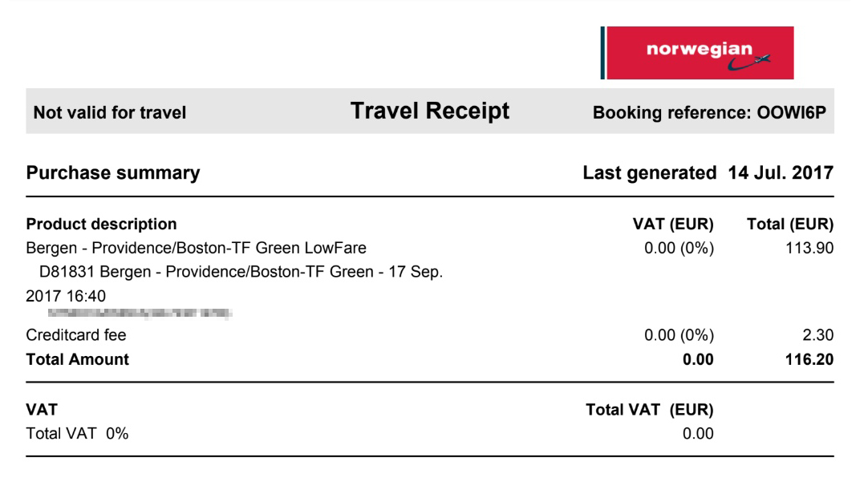Click the Total (EUR) column header
This screenshot has width=868, height=498.
tap(790, 224)
